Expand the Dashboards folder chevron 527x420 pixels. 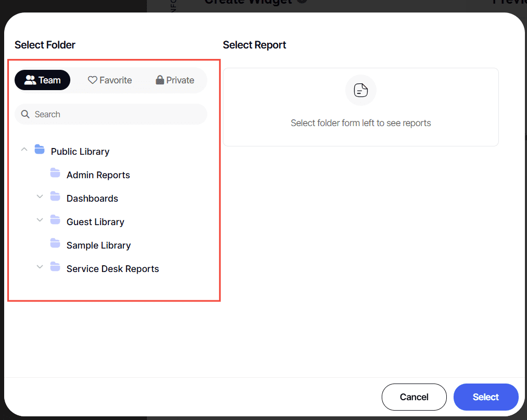pos(40,197)
